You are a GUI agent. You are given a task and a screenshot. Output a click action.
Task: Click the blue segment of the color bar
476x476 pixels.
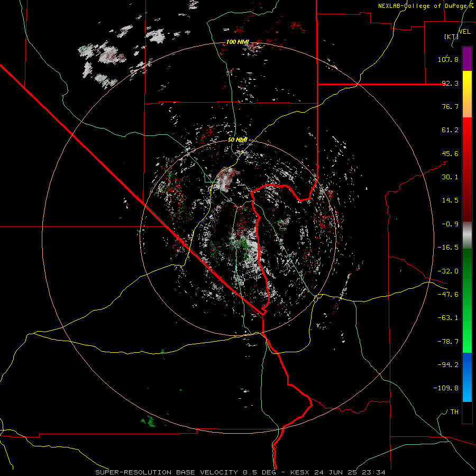pyautogui.click(x=467, y=377)
